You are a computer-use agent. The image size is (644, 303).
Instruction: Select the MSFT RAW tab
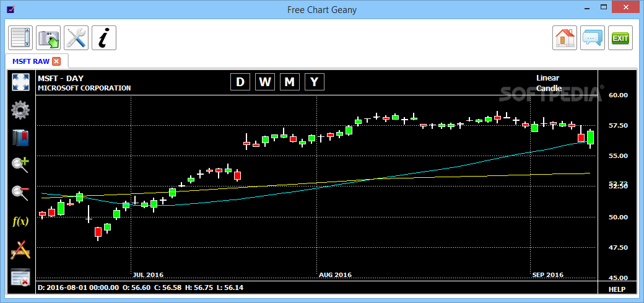tap(31, 61)
